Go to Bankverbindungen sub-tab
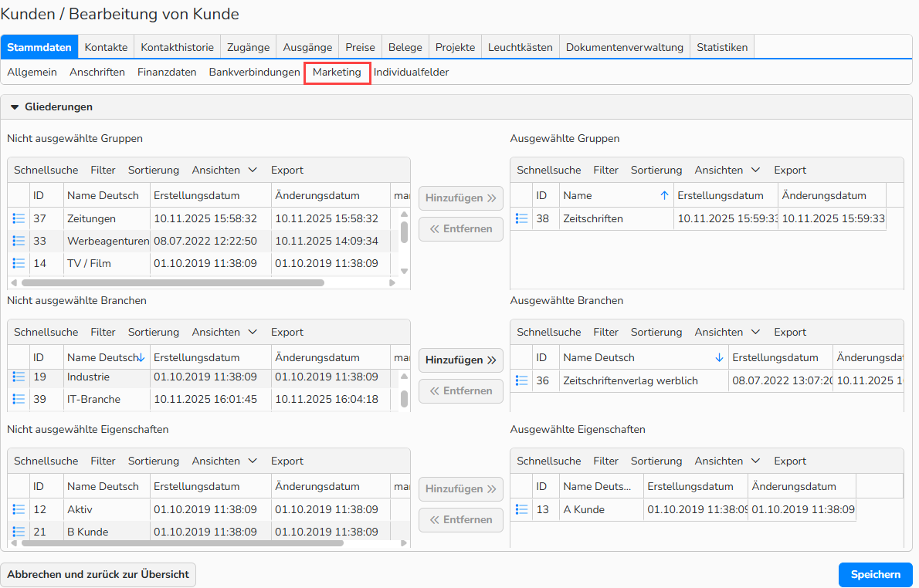This screenshot has height=588, width=919. (x=254, y=72)
